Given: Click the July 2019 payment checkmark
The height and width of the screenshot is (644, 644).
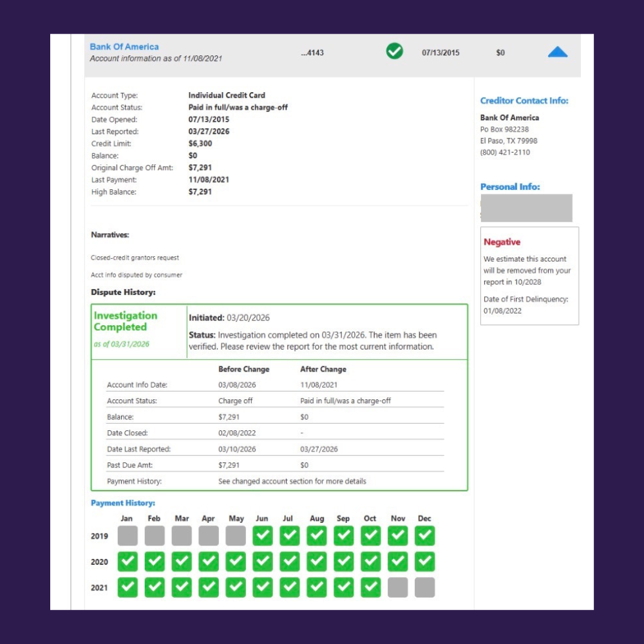Looking at the screenshot, I should click(x=290, y=536).
